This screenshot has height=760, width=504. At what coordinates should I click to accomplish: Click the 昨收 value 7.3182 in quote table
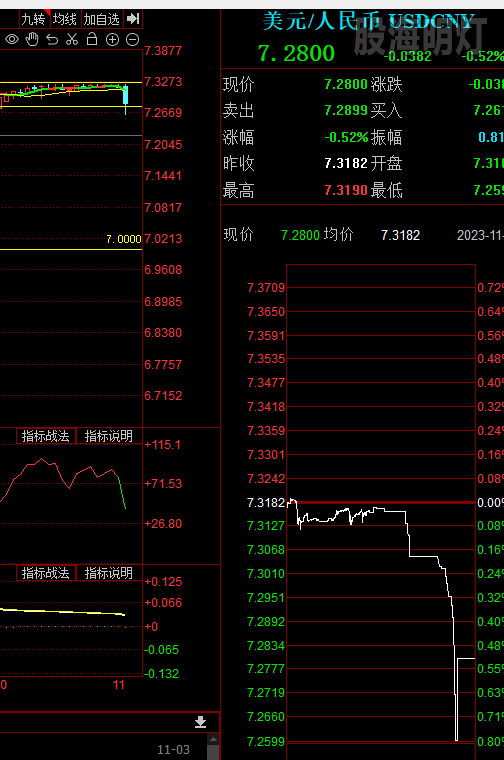tap(346, 163)
